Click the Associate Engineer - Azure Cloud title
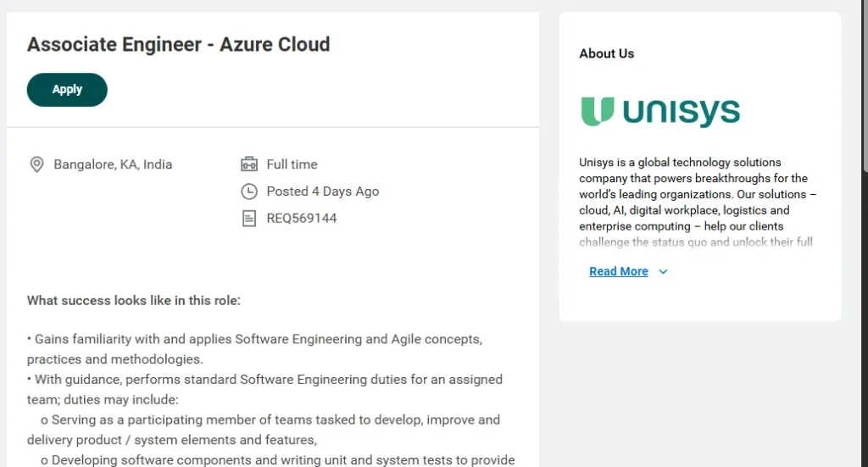 178,45
